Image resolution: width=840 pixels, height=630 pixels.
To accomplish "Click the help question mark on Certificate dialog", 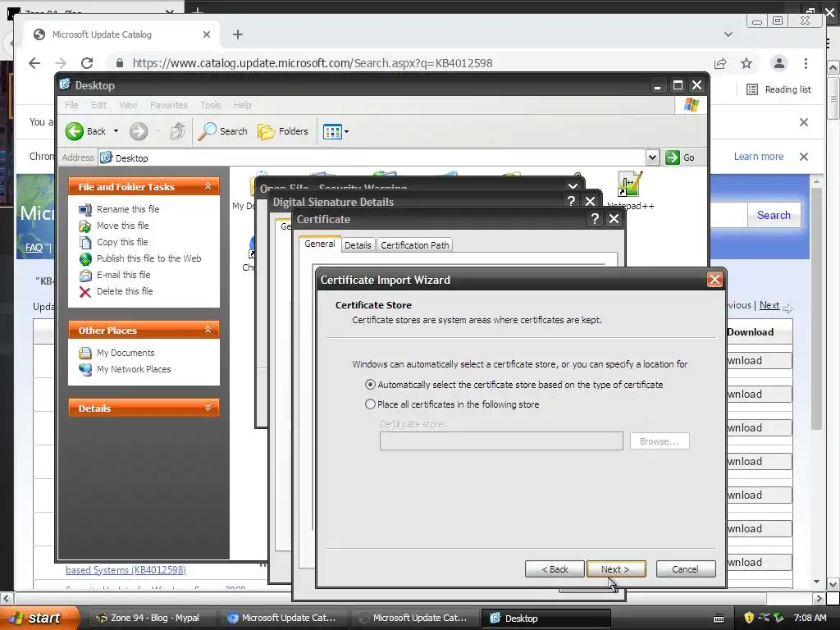I will pos(595,219).
